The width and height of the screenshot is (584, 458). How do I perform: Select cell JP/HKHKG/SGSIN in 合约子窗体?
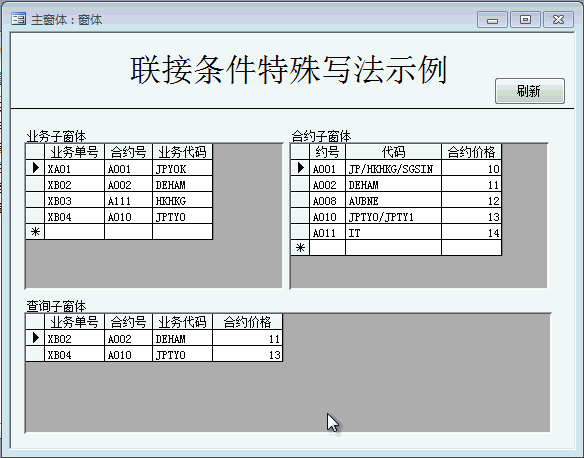point(394,168)
